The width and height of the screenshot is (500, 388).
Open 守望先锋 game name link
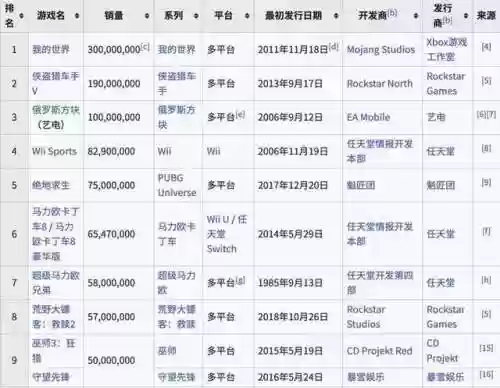pos(51,377)
